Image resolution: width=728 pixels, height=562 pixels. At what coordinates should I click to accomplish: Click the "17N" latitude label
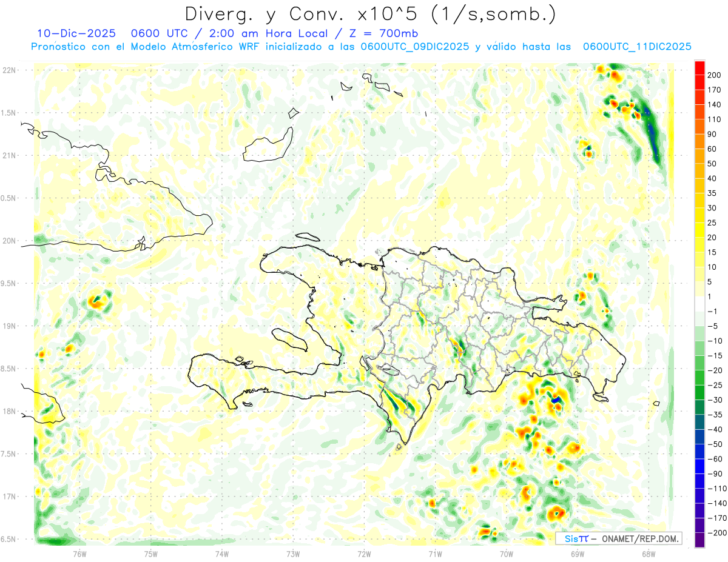pyautogui.click(x=9, y=497)
